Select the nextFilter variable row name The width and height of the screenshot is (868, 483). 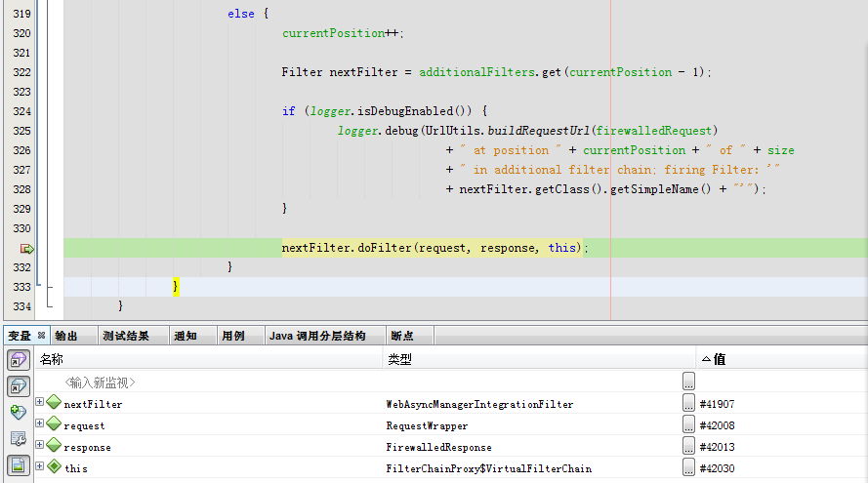(x=93, y=404)
